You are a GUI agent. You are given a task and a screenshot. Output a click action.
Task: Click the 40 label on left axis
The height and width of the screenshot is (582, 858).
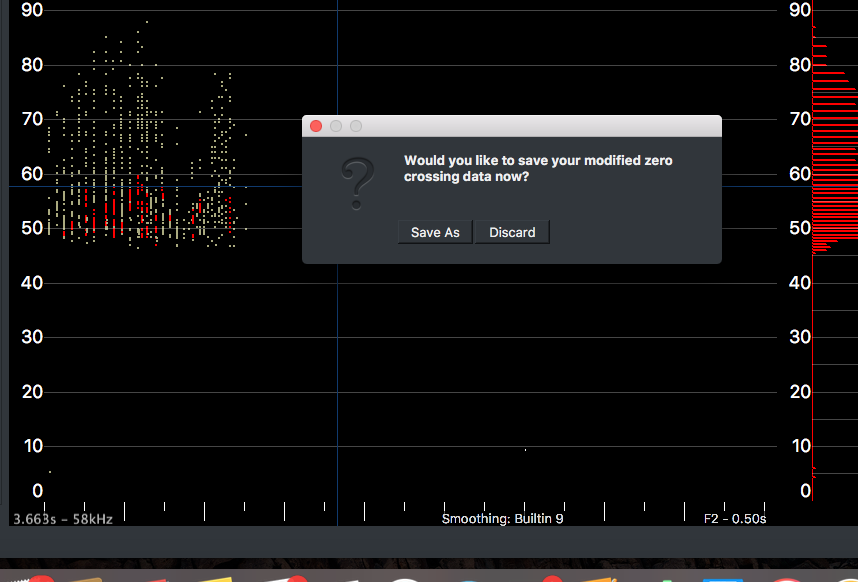coord(32,283)
